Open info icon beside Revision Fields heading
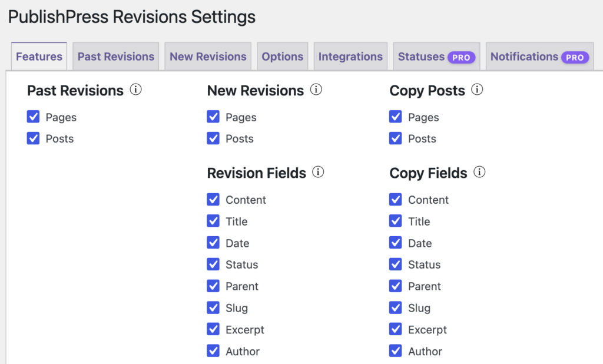603x364 pixels. [x=317, y=172]
